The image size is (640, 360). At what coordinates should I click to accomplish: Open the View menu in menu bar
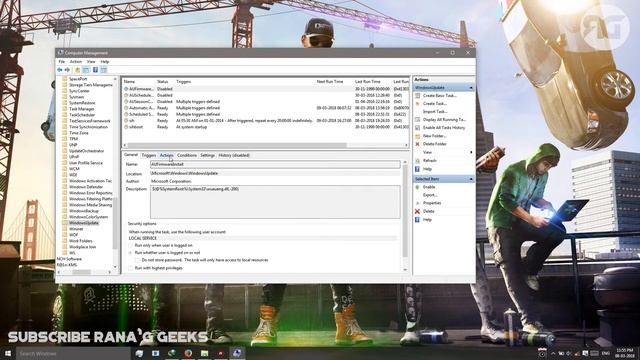(91, 62)
